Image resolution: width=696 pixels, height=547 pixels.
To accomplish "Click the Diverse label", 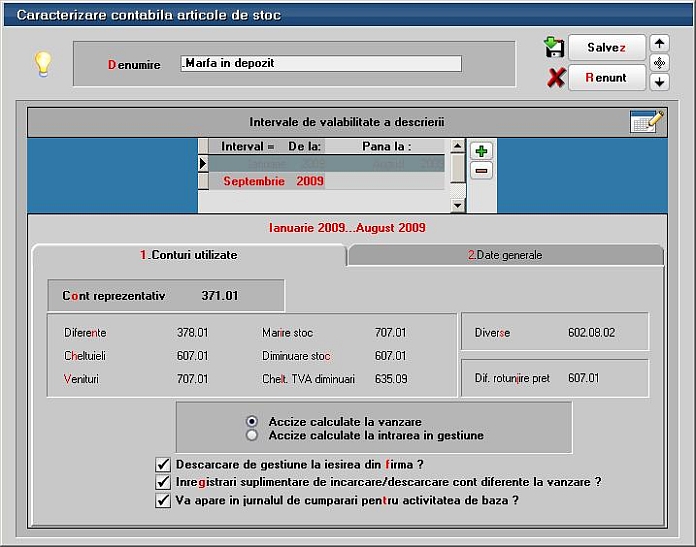I will coord(492,333).
